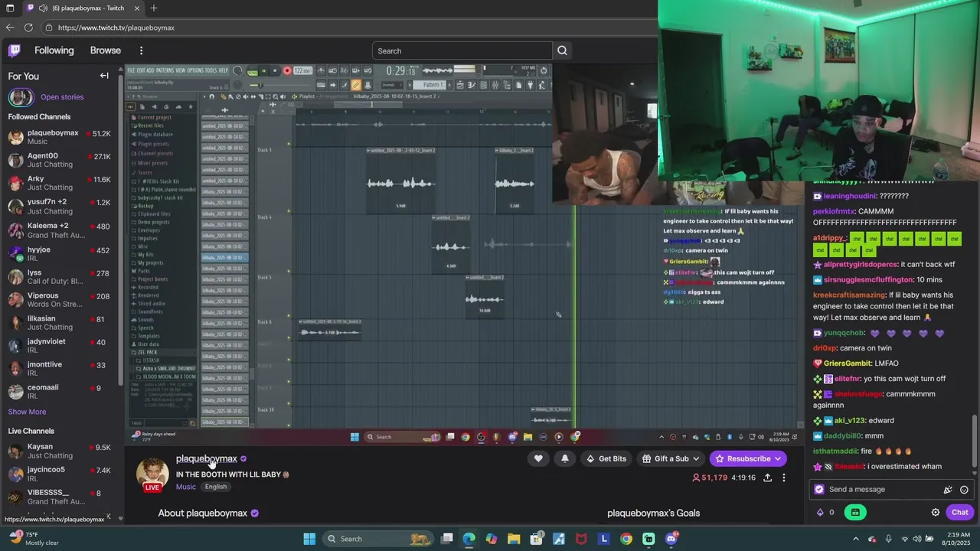Click the share icon beside stream uptime

pyautogui.click(x=767, y=478)
